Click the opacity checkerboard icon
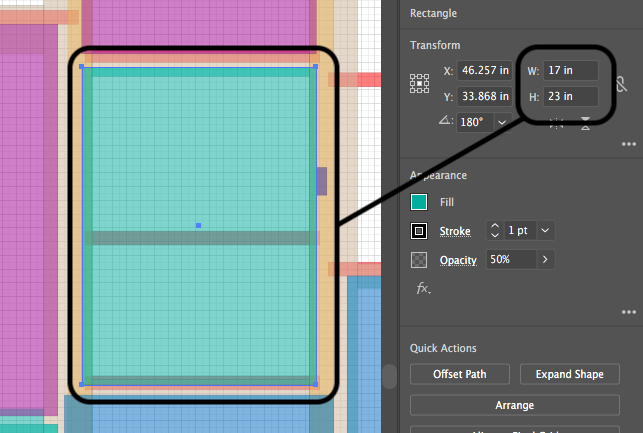This screenshot has height=433, width=643. [419, 260]
